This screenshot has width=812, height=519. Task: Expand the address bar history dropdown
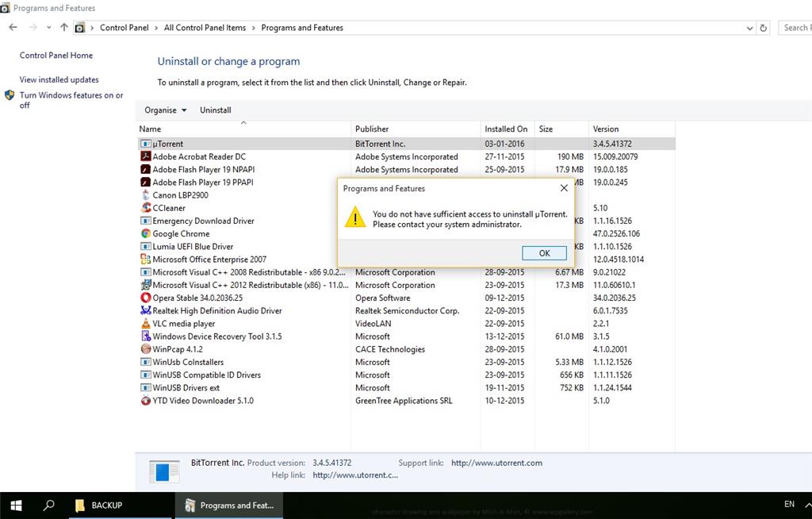click(749, 28)
